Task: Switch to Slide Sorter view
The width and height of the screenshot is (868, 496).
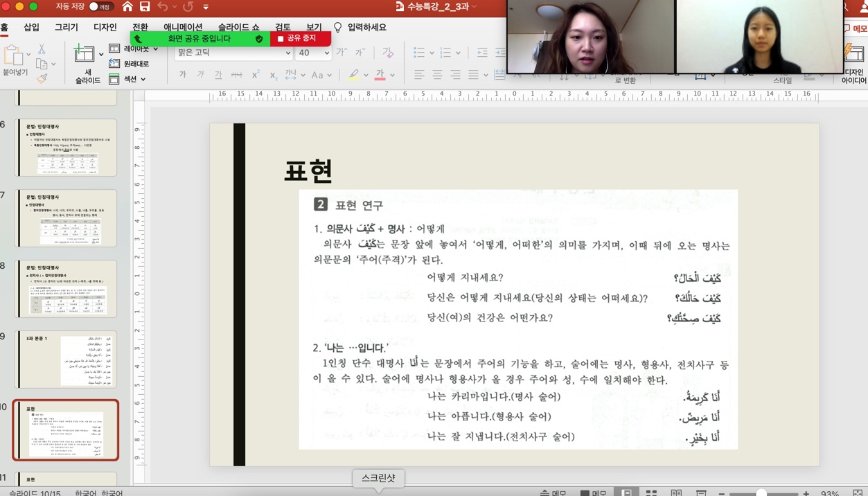Action: pyautogui.click(x=651, y=493)
